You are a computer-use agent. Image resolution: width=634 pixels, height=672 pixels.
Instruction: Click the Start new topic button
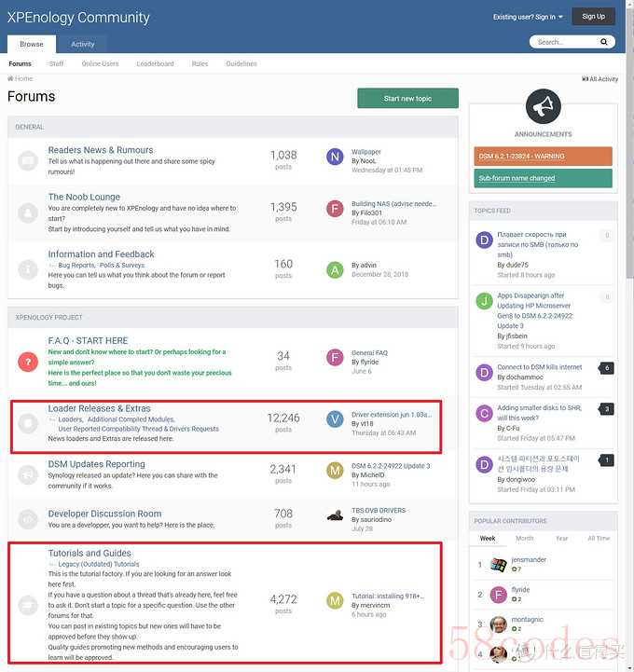coord(407,99)
